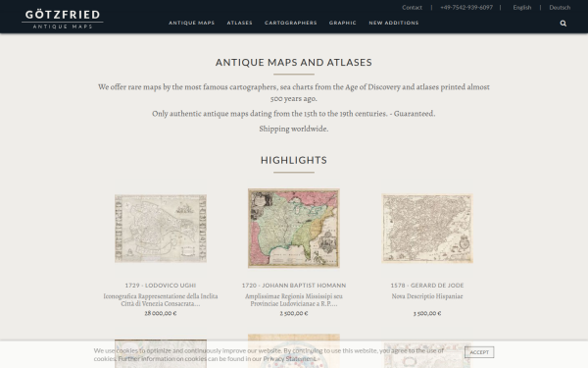588x368 pixels.
Task: Call the phone number +49-7542-939-6097
Action: [x=466, y=8]
